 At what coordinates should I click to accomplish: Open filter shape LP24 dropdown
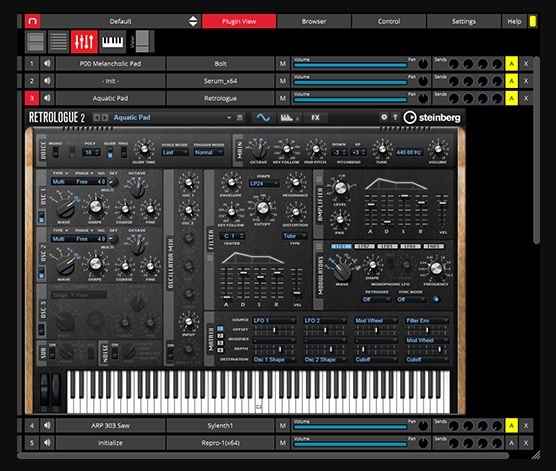[x=264, y=183]
